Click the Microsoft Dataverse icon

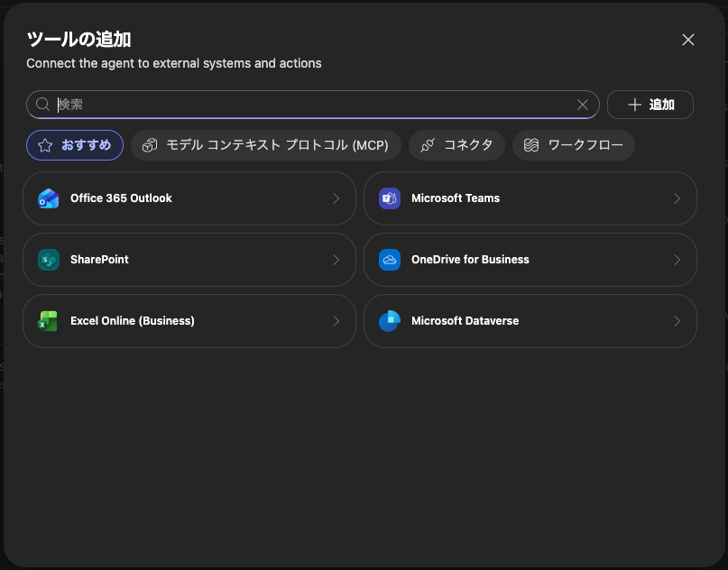pos(390,321)
